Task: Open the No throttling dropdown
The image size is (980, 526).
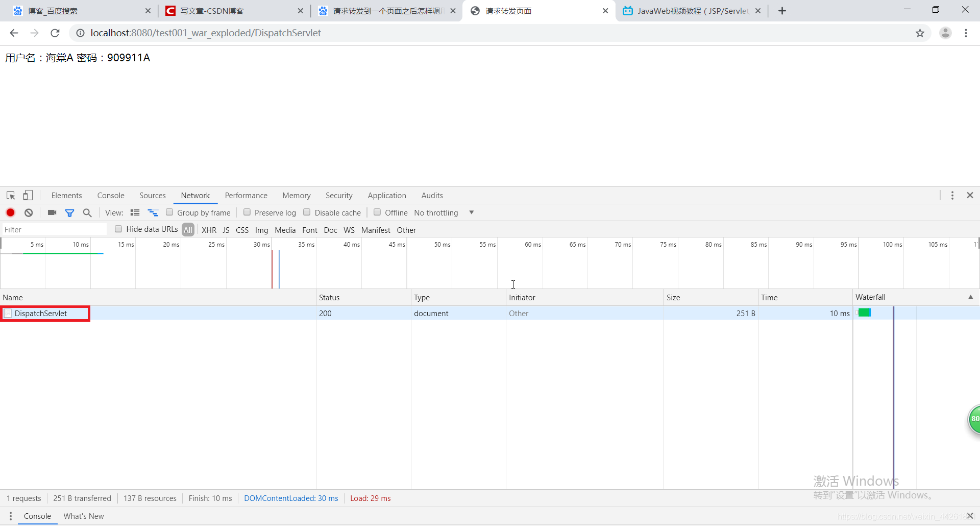Action: coord(444,213)
